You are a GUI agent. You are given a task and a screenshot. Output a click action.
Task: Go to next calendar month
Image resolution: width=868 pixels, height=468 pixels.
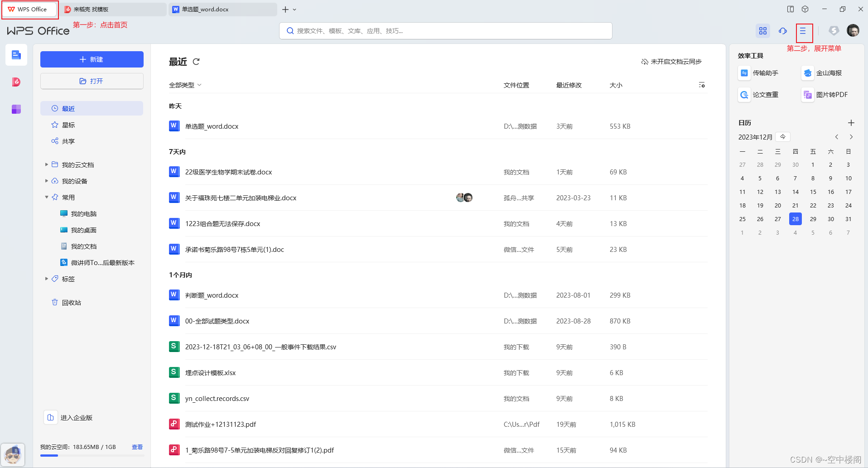[x=851, y=137]
